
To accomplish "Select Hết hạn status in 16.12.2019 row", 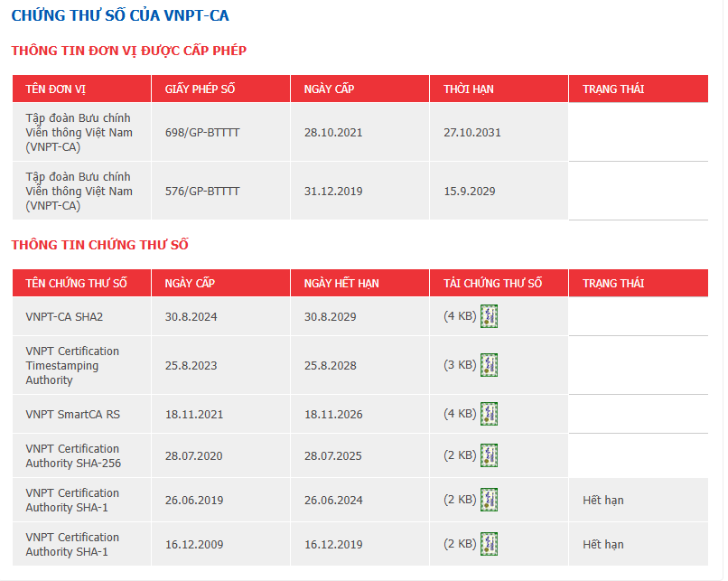I will click(x=603, y=544).
